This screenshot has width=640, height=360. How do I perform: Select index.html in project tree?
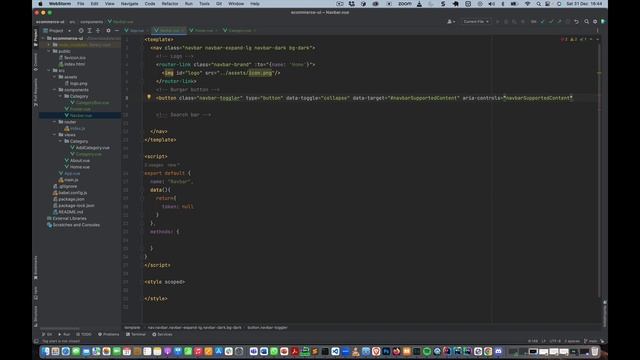[74, 64]
